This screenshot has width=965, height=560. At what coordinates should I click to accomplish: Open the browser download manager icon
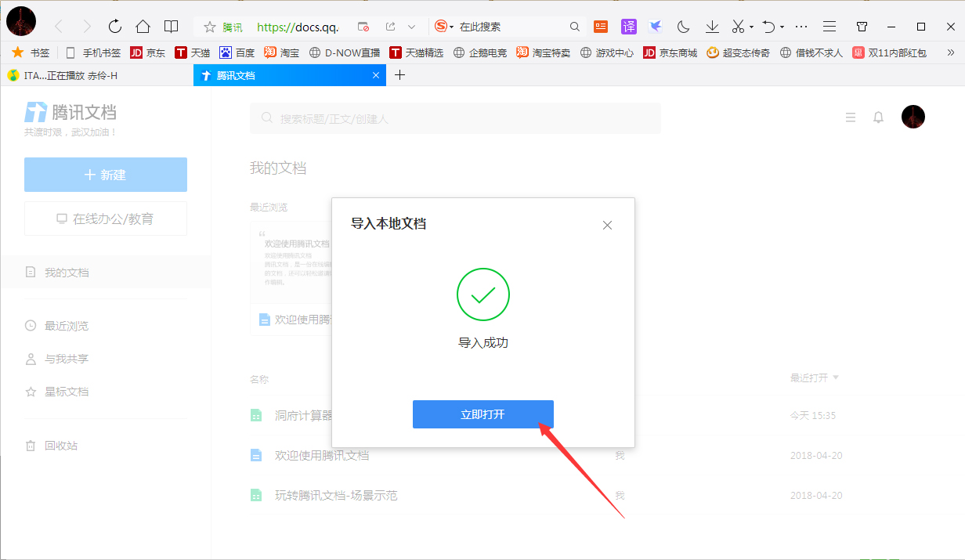tap(712, 26)
